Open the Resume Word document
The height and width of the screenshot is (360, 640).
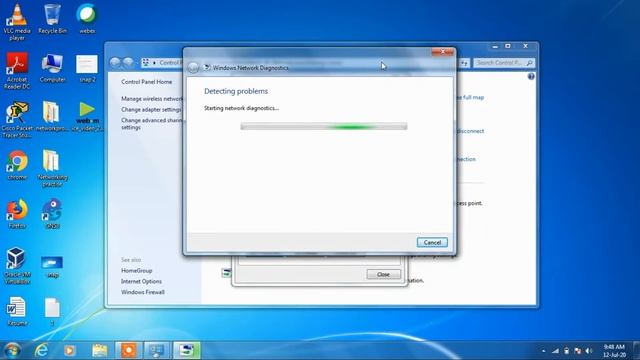[17, 311]
